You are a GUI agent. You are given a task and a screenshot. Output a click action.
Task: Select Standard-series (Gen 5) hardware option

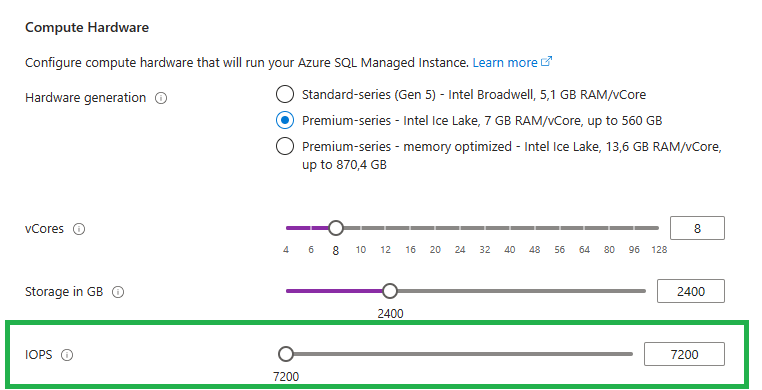(285, 94)
